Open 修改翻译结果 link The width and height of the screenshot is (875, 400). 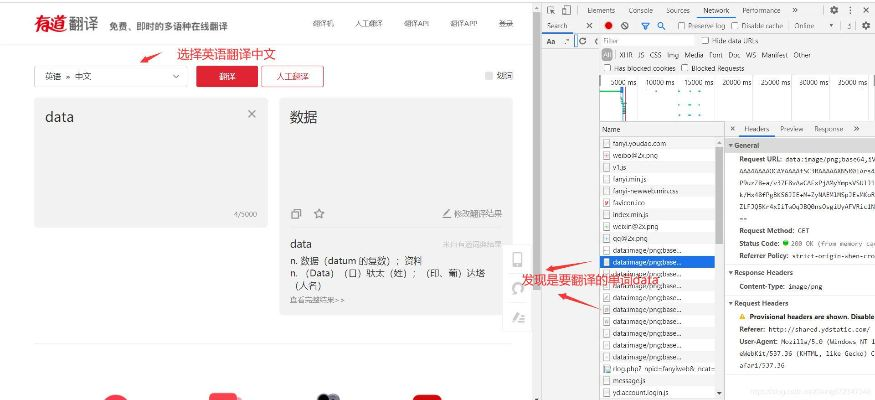click(x=472, y=214)
